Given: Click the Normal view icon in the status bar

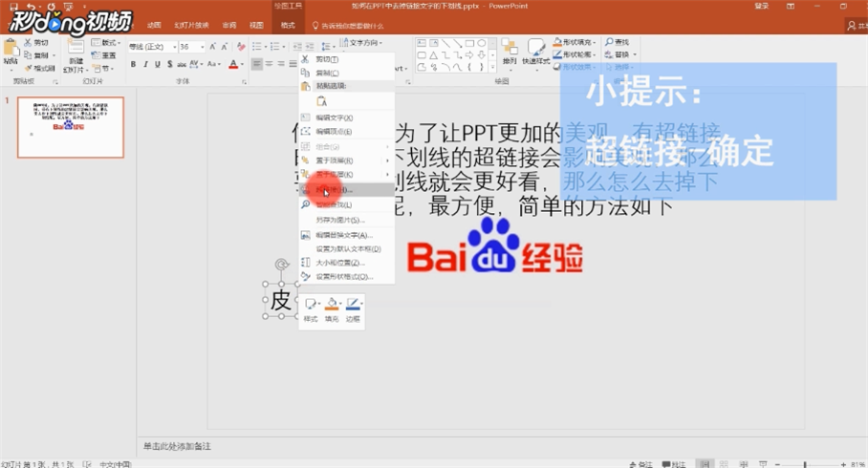Looking at the screenshot, I should click(705, 463).
